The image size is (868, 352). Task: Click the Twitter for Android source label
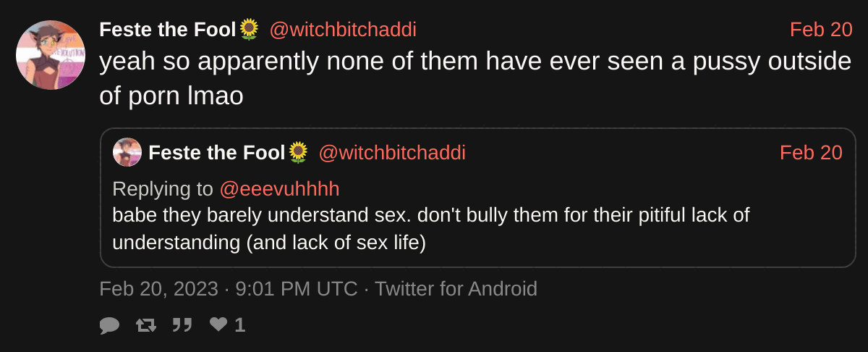click(x=456, y=289)
